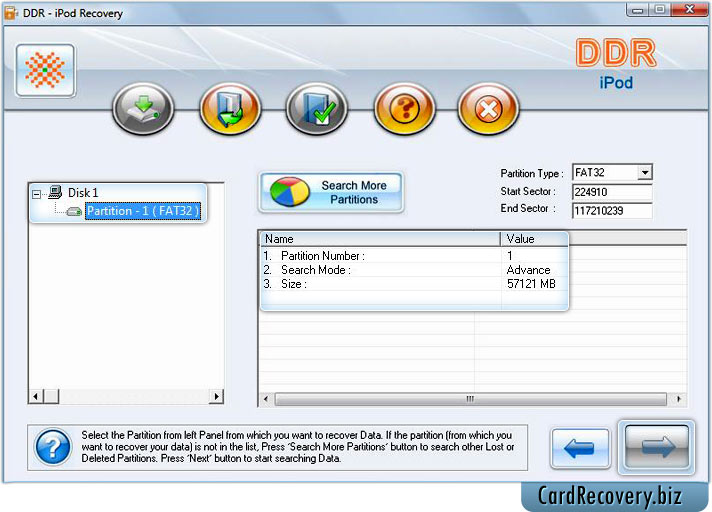The width and height of the screenshot is (712, 512).
Task: Go back with the left arrow button
Action: point(580,448)
